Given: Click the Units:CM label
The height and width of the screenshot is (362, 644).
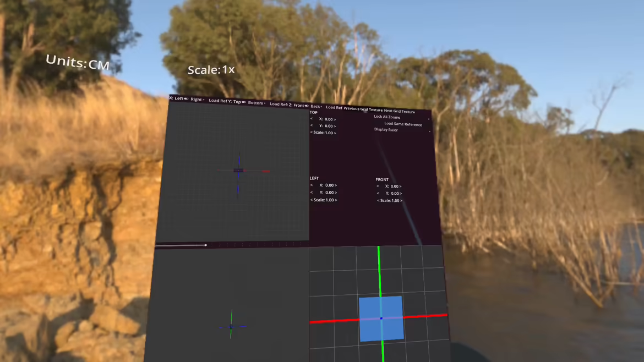Looking at the screenshot, I should [x=77, y=62].
